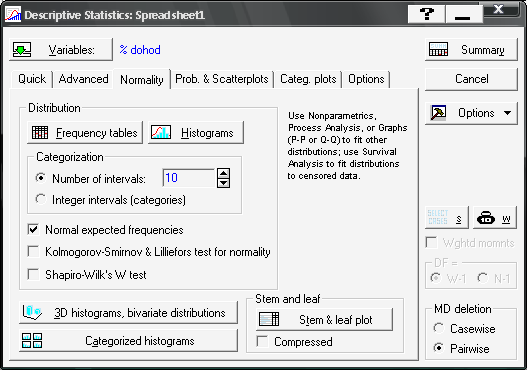Click the help question mark button

pyautogui.click(x=426, y=14)
